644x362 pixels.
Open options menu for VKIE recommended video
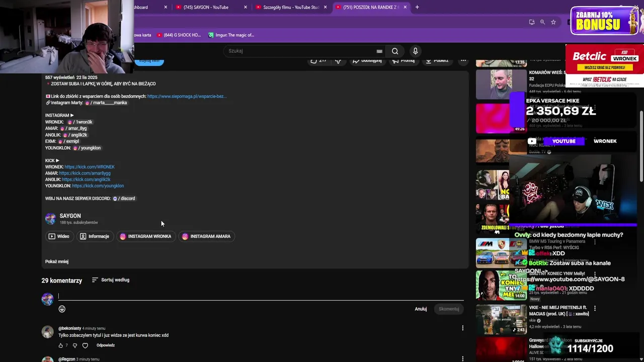(x=595, y=308)
